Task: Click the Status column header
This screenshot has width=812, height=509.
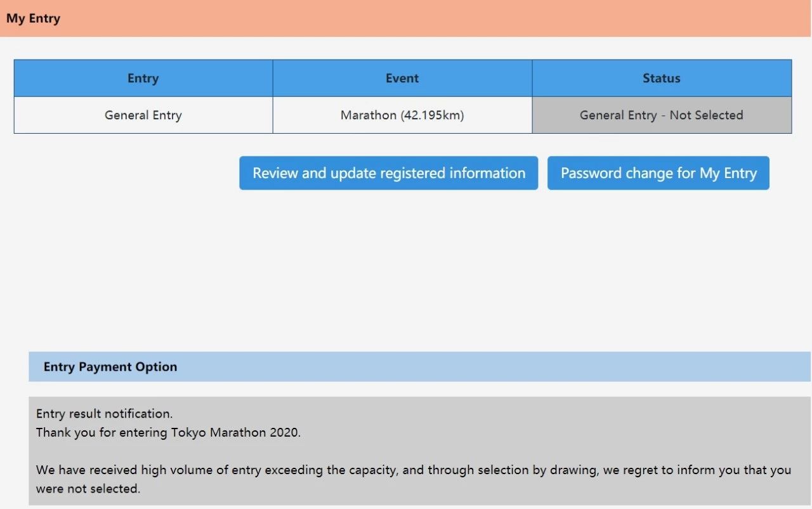Action: point(662,78)
